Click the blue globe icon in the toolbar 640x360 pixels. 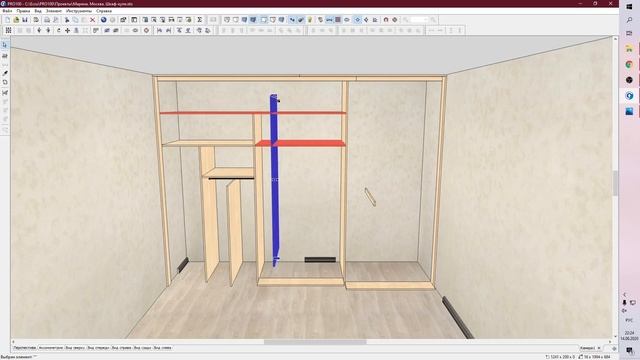click(104, 20)
